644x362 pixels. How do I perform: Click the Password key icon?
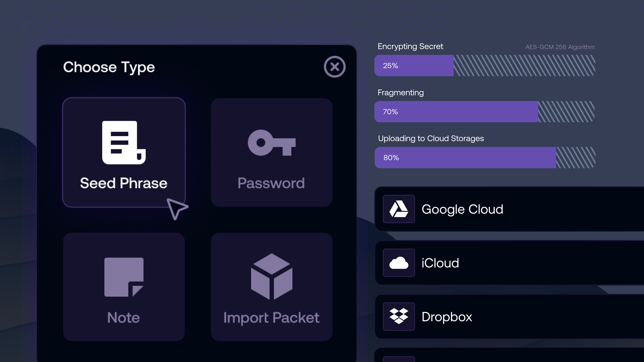pyautogui.click(x=271, y=143)
